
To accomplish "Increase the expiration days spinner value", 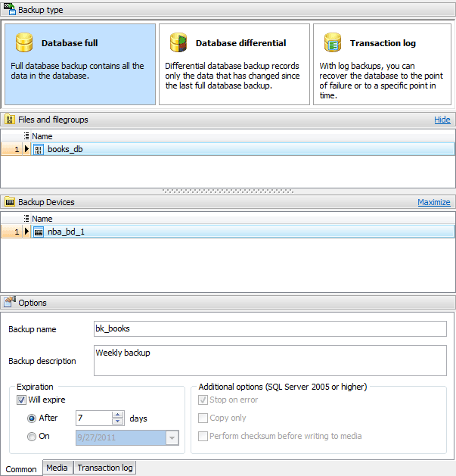I will 117,415.
